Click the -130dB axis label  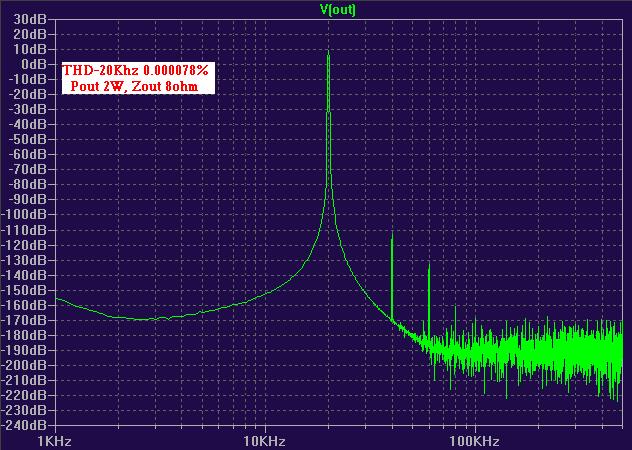tap(24, 260)
